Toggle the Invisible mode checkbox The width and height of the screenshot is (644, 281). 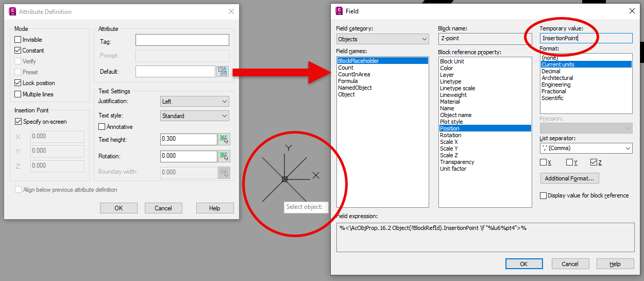tap(18, 40)
